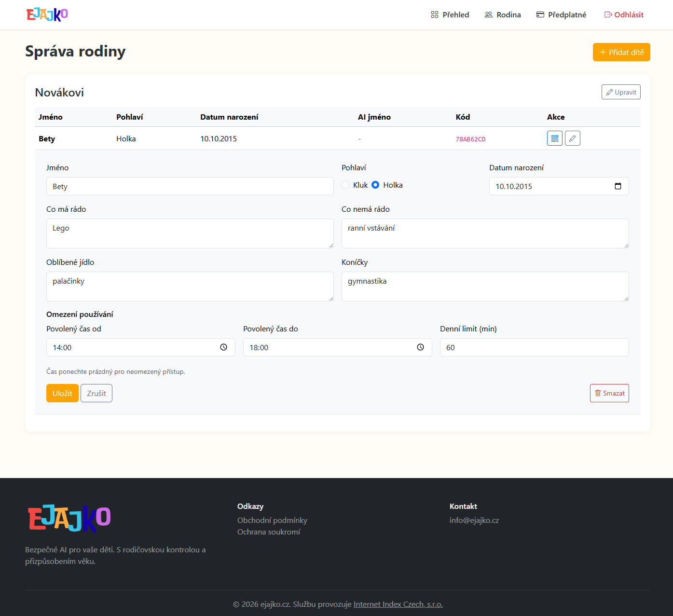Log out using Odhlásit

[x=624, y=15]
